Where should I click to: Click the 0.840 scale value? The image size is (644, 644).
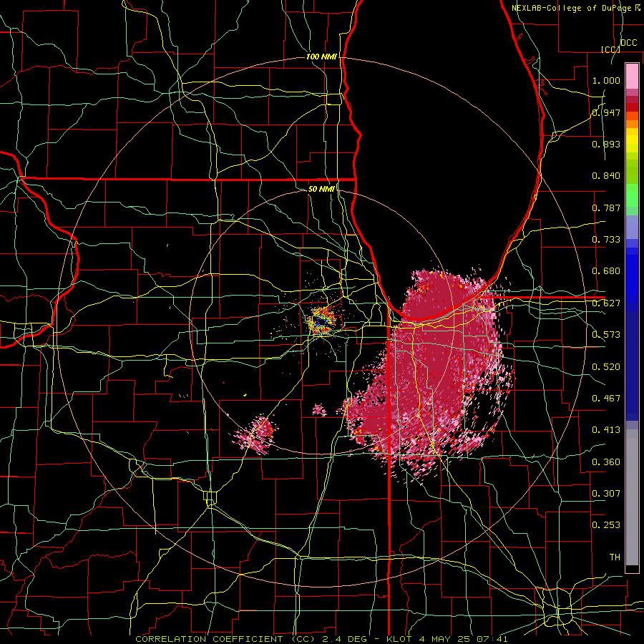[606, 176]
